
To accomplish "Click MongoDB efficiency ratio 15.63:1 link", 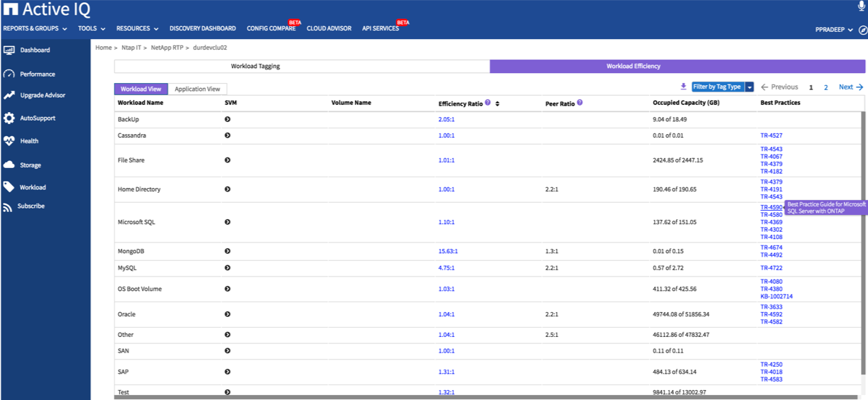I will 448,251.
